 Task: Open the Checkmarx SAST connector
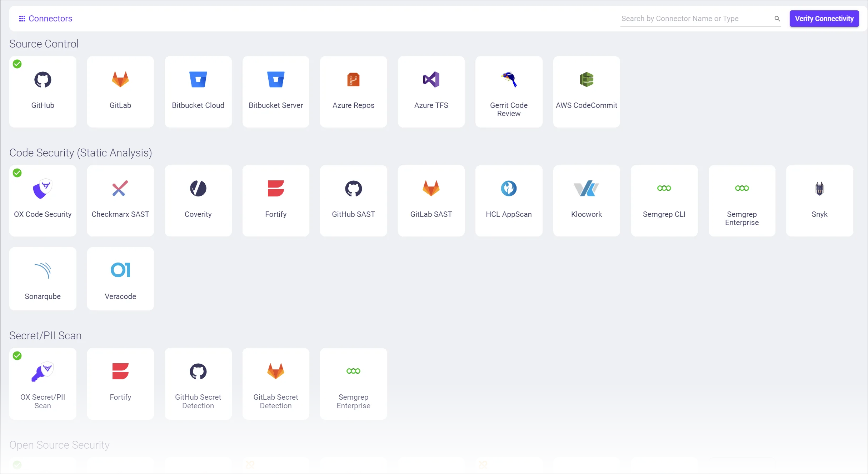(x=120, y=201)
